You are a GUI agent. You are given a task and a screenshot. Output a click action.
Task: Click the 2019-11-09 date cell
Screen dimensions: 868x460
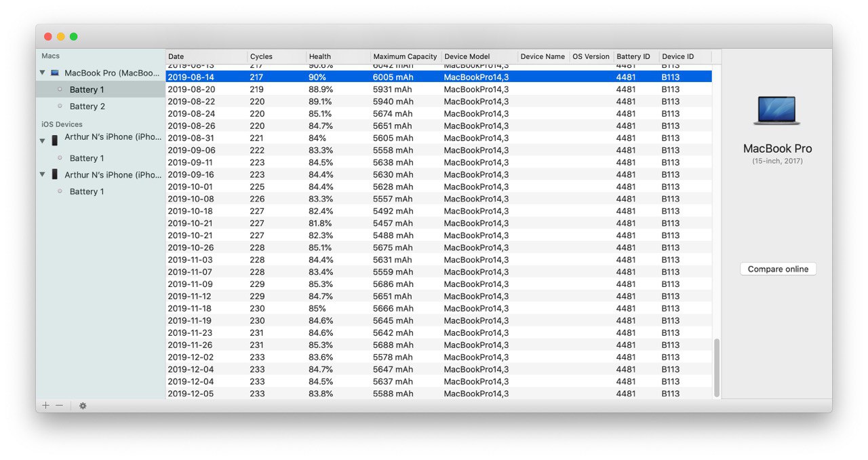[x=191, y=284]
